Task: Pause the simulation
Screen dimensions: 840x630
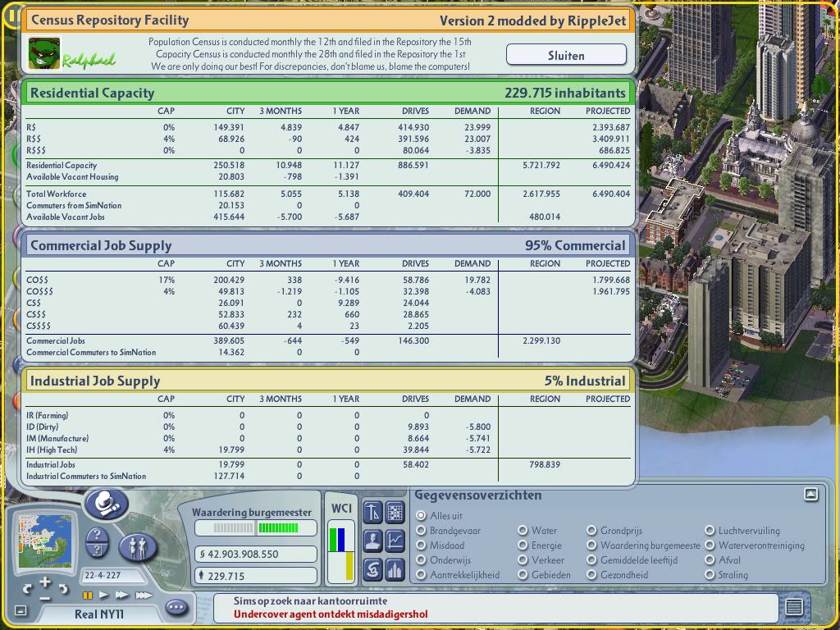Action: coord(87,596)
